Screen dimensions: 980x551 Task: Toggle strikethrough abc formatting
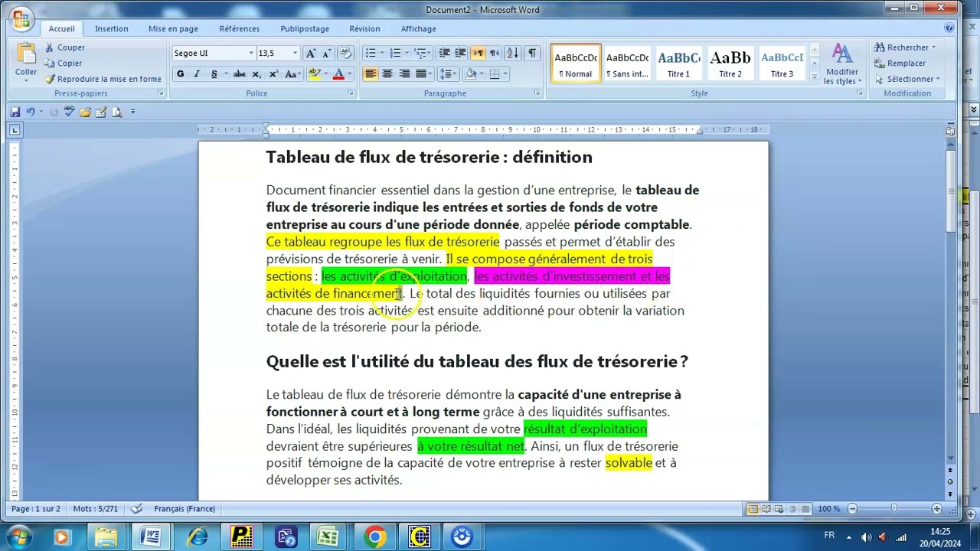click(240, 74)
